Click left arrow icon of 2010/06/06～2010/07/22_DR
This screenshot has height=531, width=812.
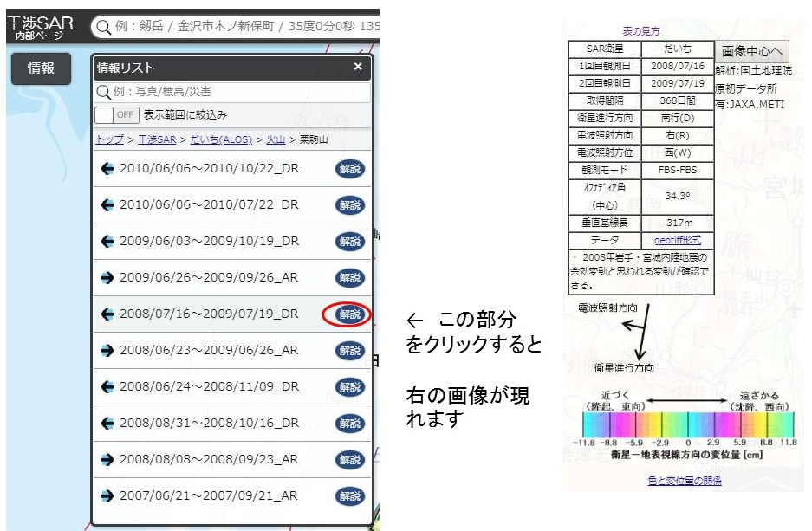[x=107, y=205]
